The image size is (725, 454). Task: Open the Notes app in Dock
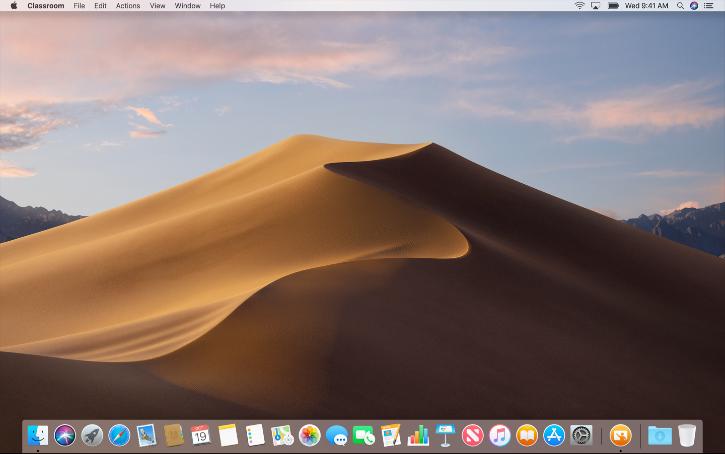point(228,436)
